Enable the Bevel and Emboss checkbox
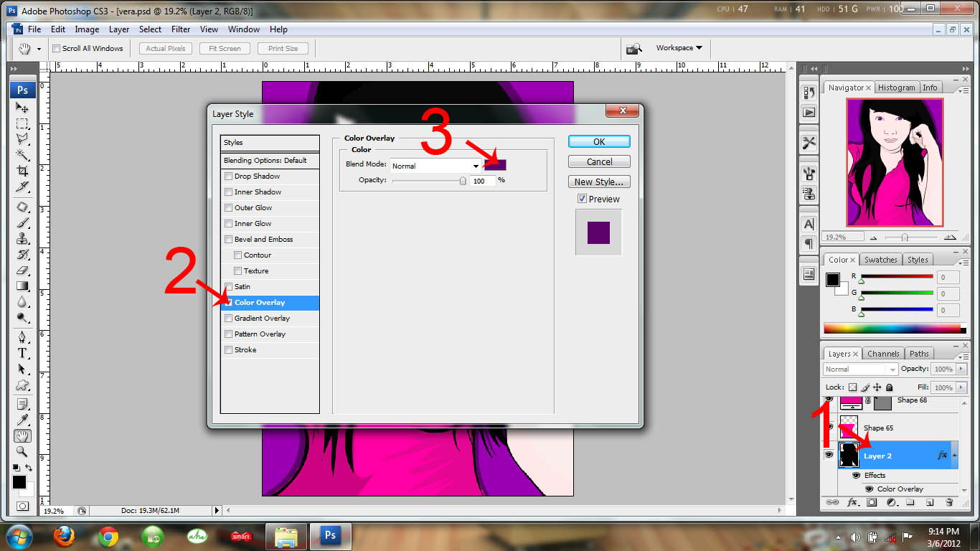The width and height of the screenshot is (980, 551). (228, 240)
